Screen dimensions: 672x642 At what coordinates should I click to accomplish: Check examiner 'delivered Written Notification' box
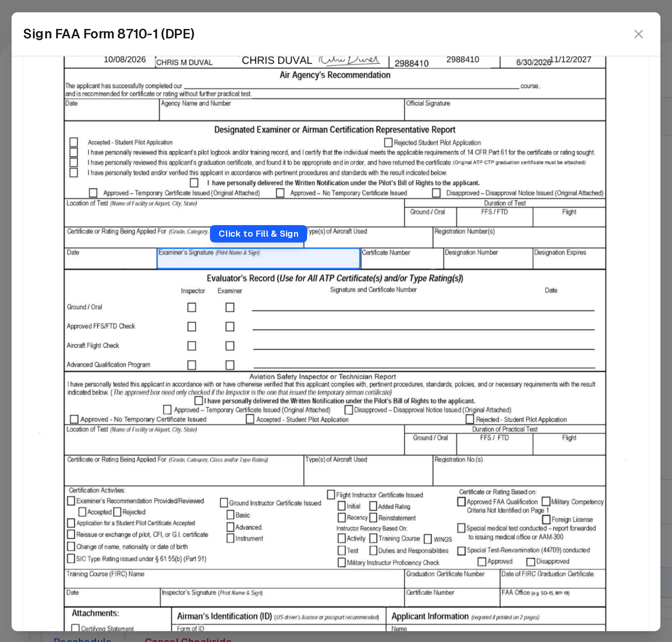(194, 183)
